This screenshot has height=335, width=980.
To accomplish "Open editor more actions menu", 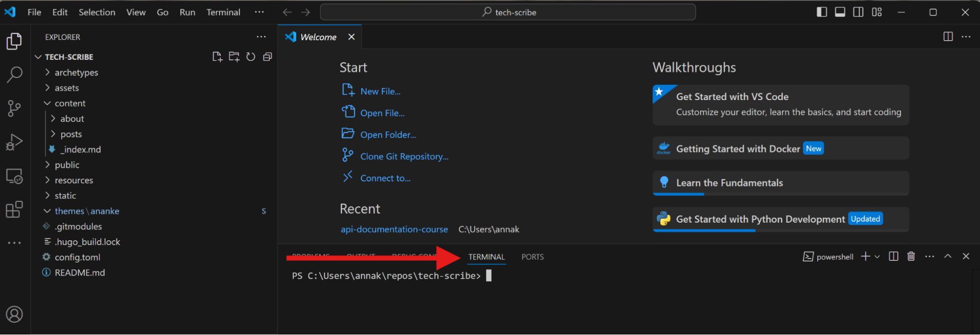I will tap(966, 37).
